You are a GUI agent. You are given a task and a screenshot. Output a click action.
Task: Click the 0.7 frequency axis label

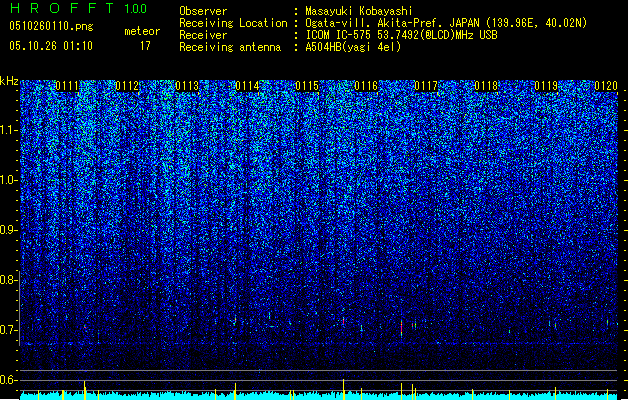tap(9, 330)
